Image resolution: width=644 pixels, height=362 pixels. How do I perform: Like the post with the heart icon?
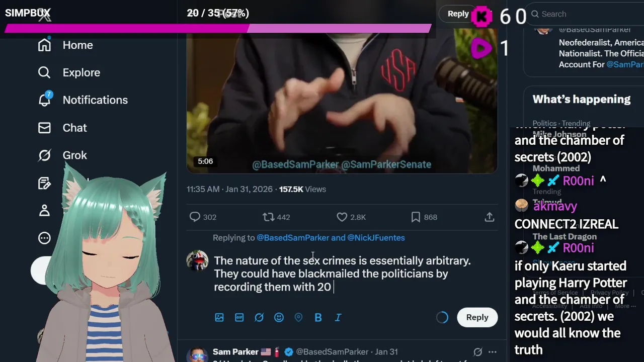click(x=342, y=217)
